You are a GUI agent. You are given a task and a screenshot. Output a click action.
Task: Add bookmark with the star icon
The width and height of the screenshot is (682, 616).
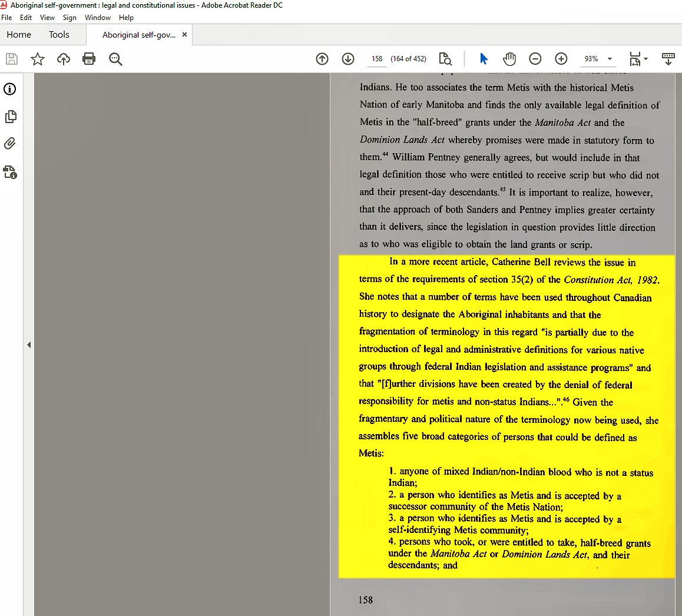[x=38, y=59]
